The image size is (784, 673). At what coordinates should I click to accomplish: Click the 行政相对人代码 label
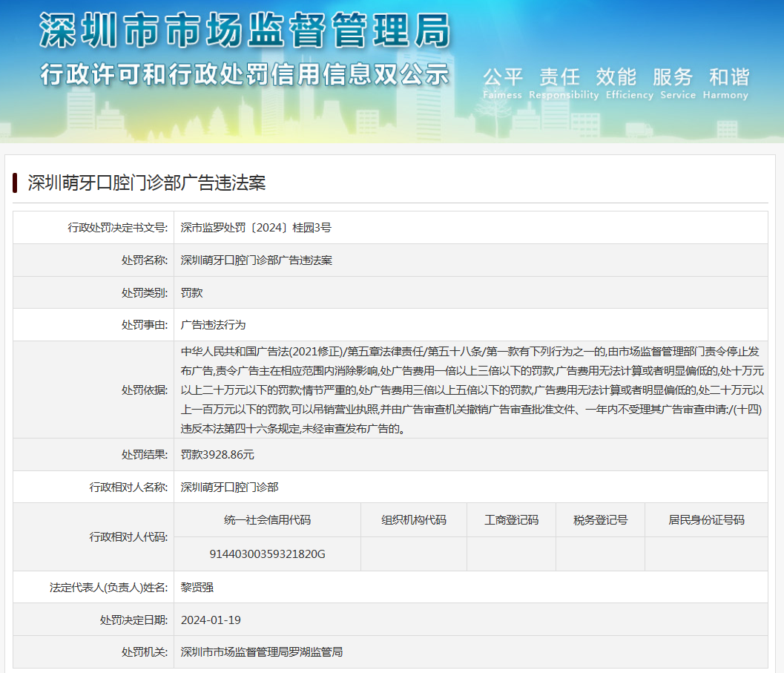pos(128,537)
